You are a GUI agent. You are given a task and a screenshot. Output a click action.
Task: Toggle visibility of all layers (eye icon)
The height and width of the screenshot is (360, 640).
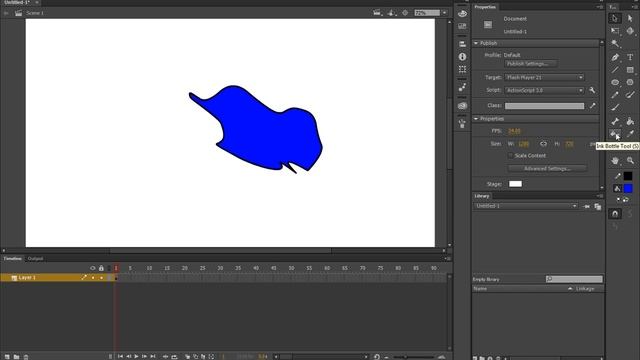pyautogui.click(x=93, y=268)
